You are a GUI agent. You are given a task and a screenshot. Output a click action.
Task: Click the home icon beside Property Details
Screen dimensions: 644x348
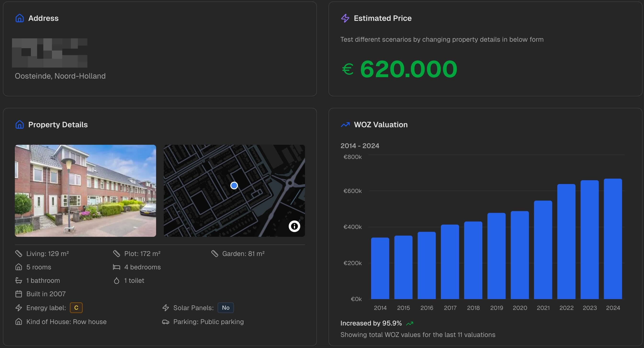pyautogui.click(x=19, y=124)
